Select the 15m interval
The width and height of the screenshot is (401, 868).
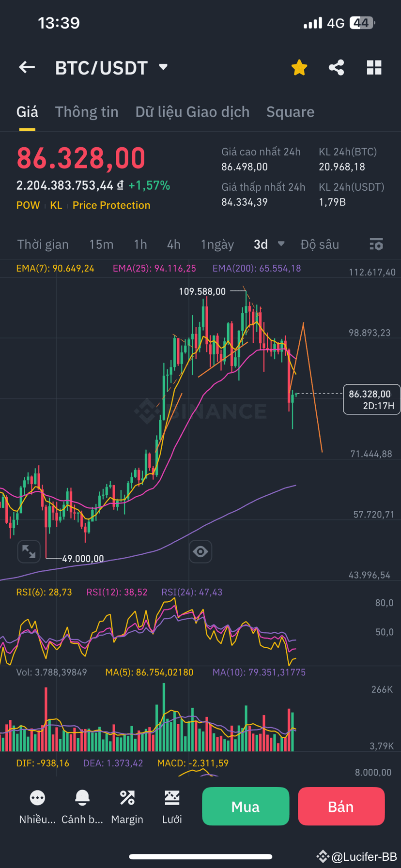(x=101, y=244)
